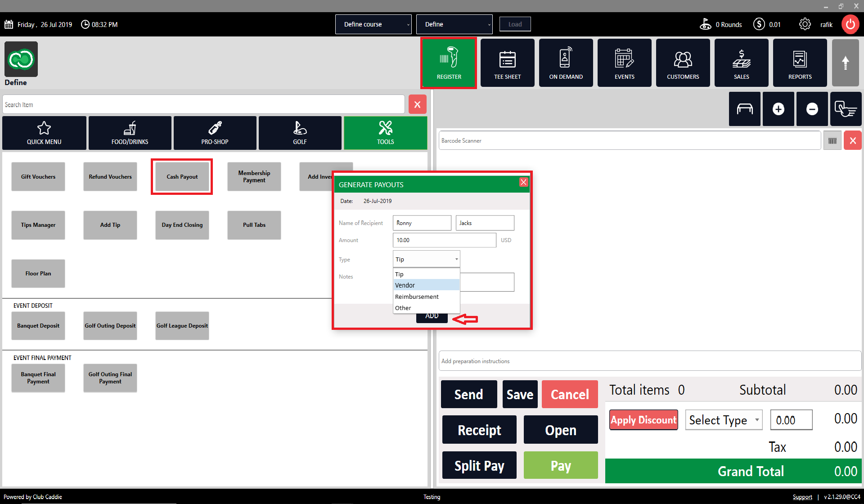Choose Vendor from the Type list

pos(426,285)
